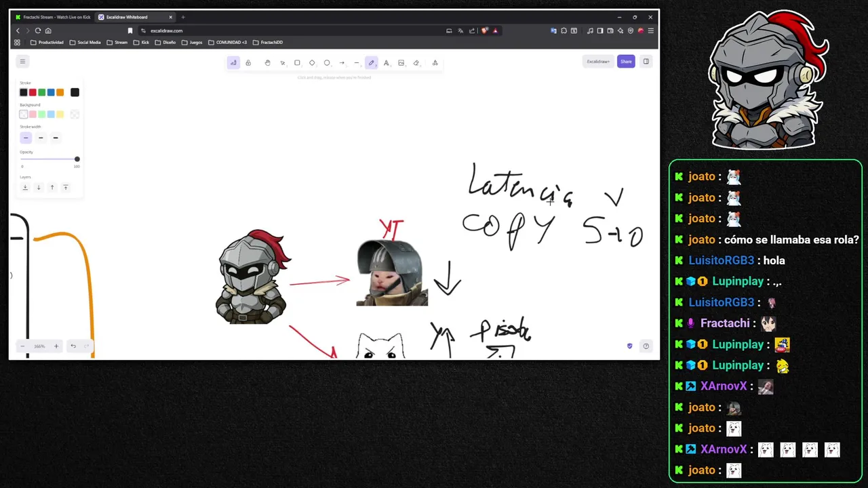Click the highlighted AI tool in toolbar

pyautogui.click(x=233, y=63)
